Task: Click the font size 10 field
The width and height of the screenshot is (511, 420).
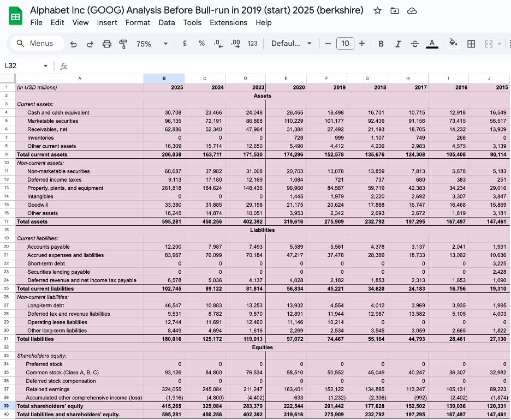Action: point(345,43)
